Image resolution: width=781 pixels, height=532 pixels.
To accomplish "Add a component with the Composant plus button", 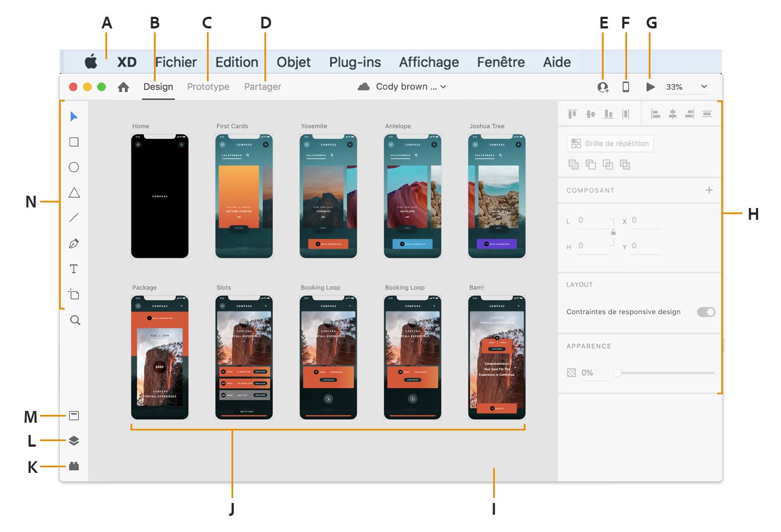I will point(708,190).
